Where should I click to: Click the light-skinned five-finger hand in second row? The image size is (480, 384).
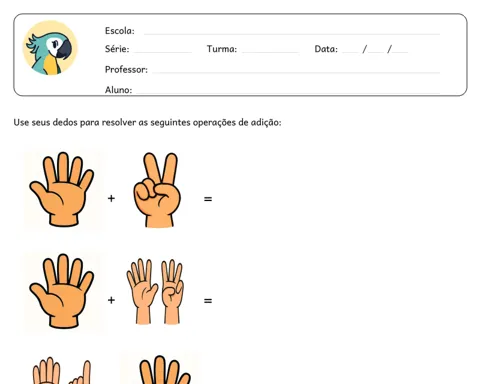click(142, 291)
